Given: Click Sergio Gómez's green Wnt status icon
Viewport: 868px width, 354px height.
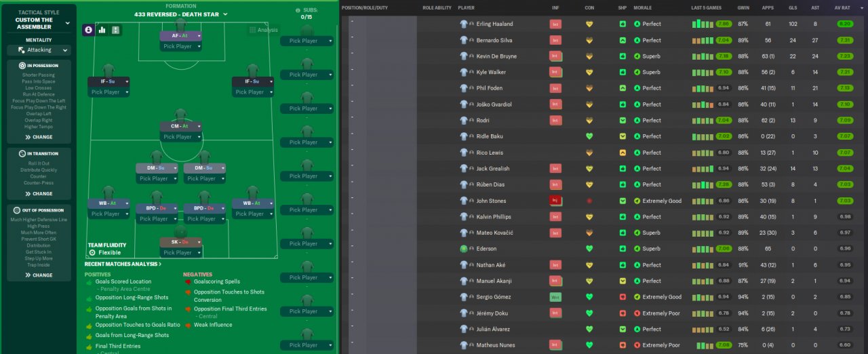Looking at the screenshot, I should tap(555, 297).
